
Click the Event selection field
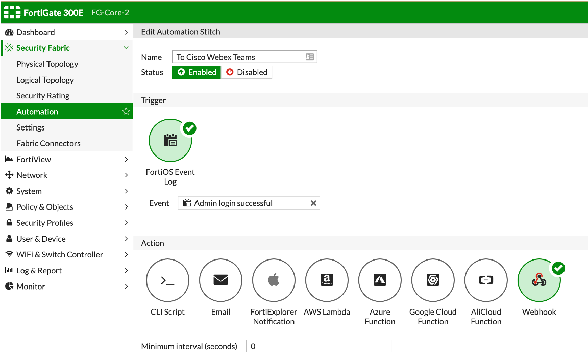click(249, 203)
